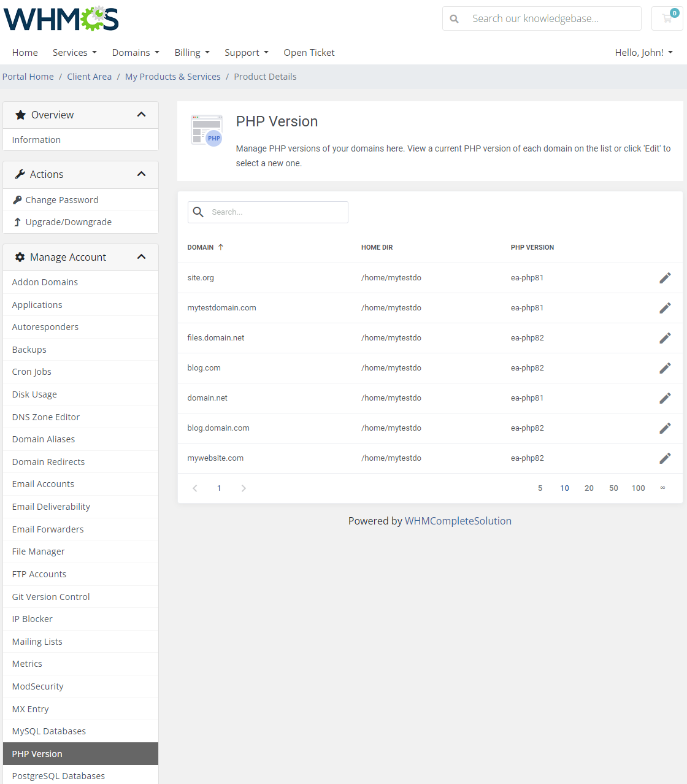This screenshot has width=687, height=784.
Task: Open Metrics in sidebar
Action: pos(80,664)
